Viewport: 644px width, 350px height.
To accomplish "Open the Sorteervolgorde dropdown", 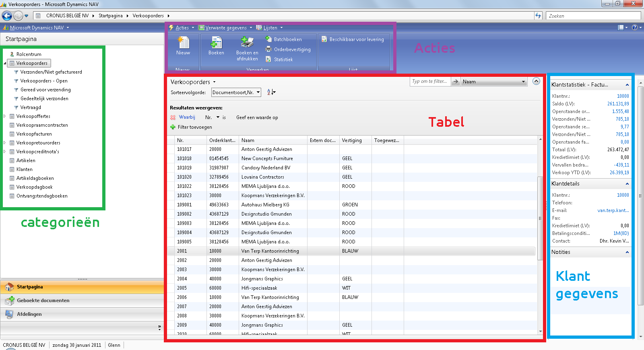I will click(x=236, y=92).
